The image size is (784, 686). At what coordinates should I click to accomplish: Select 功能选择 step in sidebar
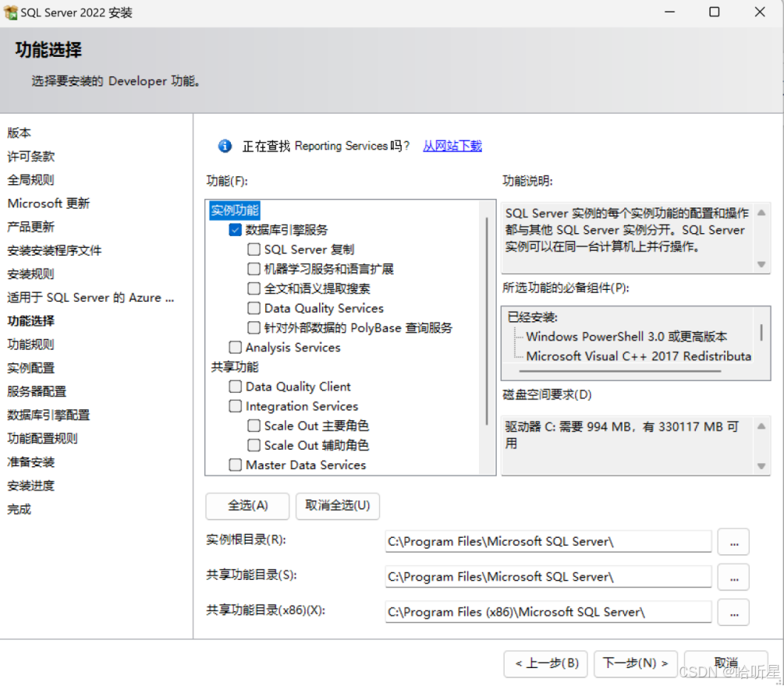[31, 320]
